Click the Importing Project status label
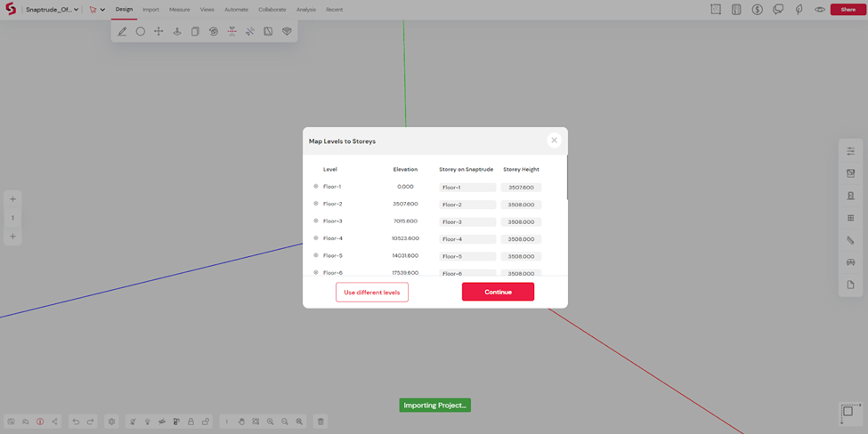Screen dimensions: 868x434 (x=435, y=406)
